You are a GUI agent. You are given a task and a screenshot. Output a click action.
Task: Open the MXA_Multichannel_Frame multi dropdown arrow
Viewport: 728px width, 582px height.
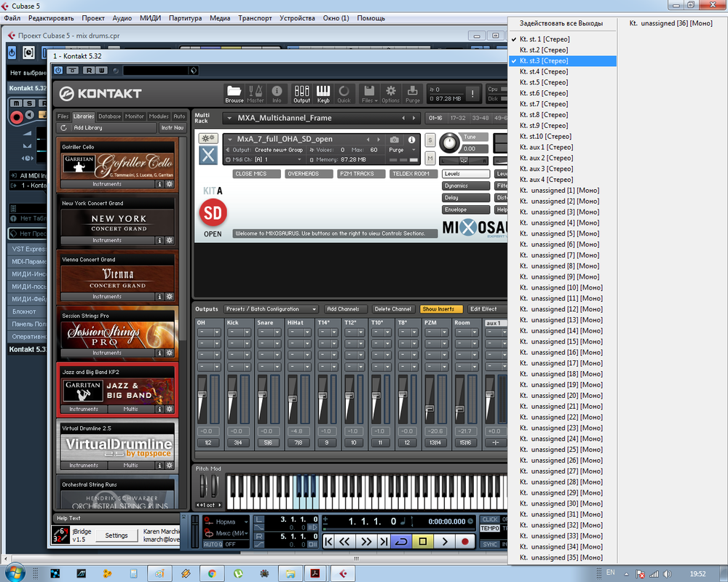[x=229, y=119]
